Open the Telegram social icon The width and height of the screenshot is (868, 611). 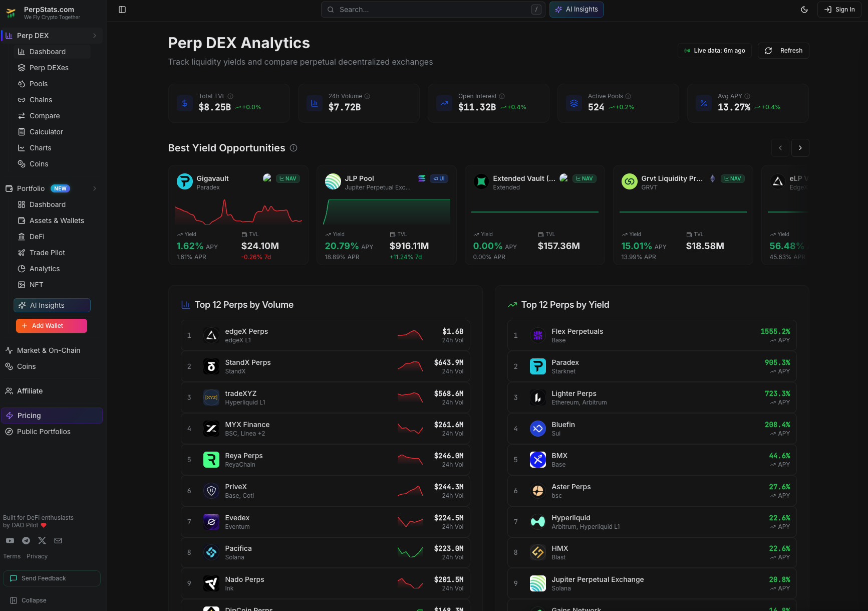26,540
